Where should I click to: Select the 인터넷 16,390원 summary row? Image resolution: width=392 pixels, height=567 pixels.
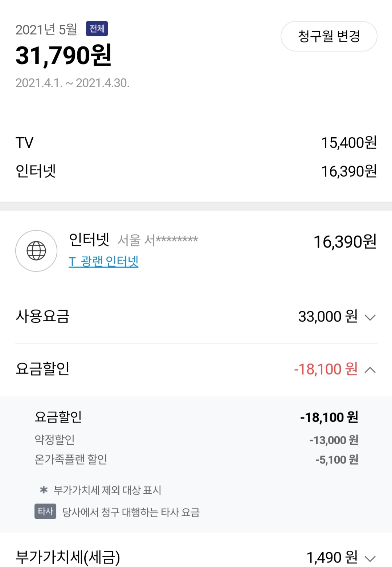[196, 171]
